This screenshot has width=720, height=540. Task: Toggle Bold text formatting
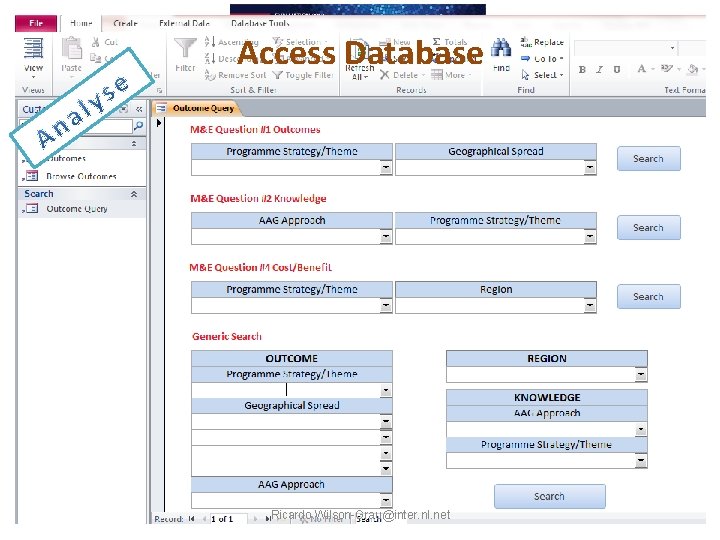coord(582,70)
